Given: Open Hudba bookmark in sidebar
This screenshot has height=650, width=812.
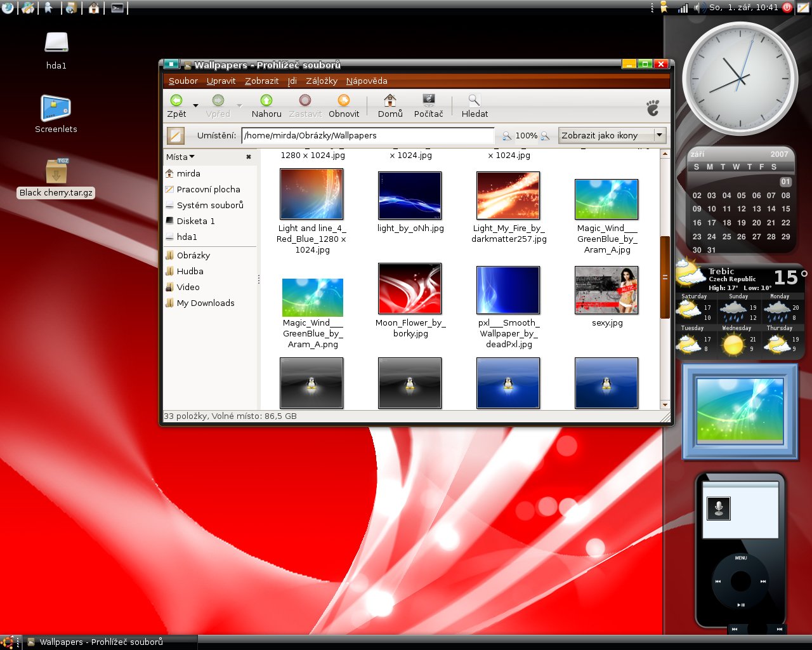Looking at the screenshot, I should click(210, 271).
